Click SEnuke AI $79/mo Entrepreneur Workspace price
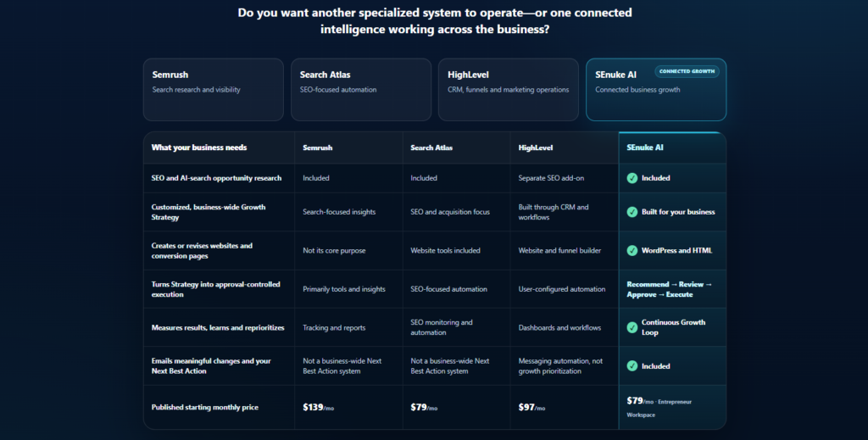 click(659, 407)
